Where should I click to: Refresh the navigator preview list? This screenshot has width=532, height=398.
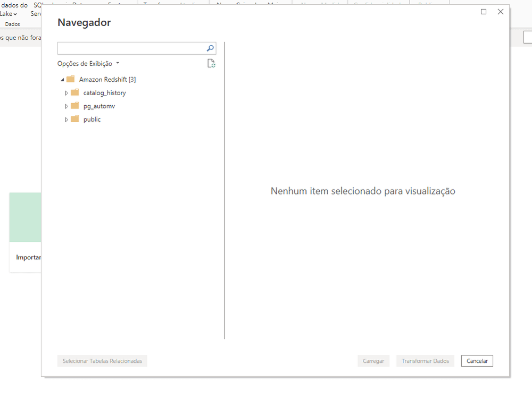click(x=211, y=63)
